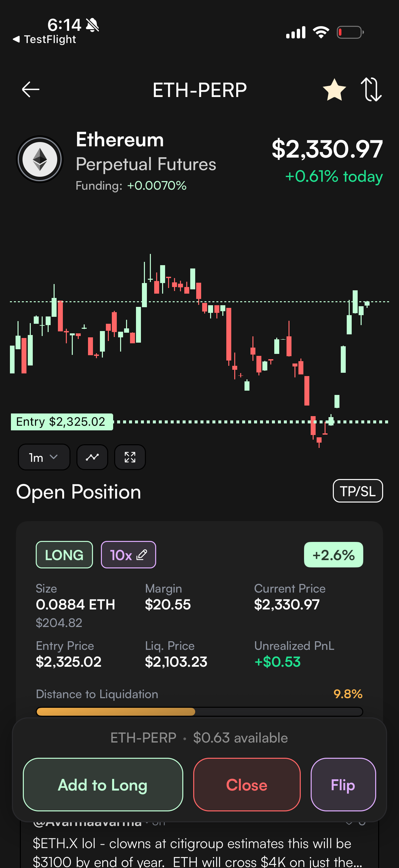Flip the position direction
The width and height of the screenshot is (399, 868).
coord(343,785)
